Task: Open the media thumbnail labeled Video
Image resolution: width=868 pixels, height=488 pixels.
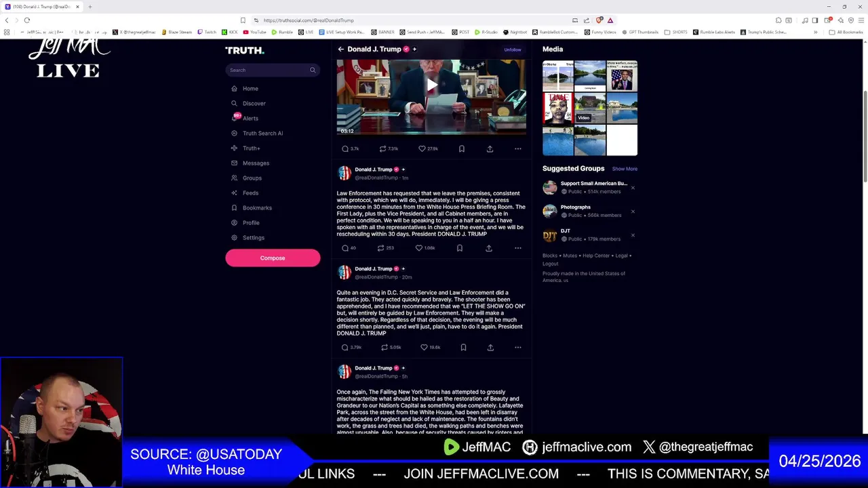Action: click(590, 108)
